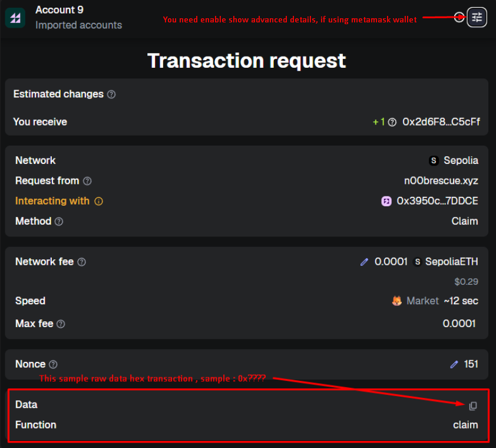Image resolution: width=496 pixels, height=448 pixels.
Task: Open the Method help tooltip
Action: point(59,222)
